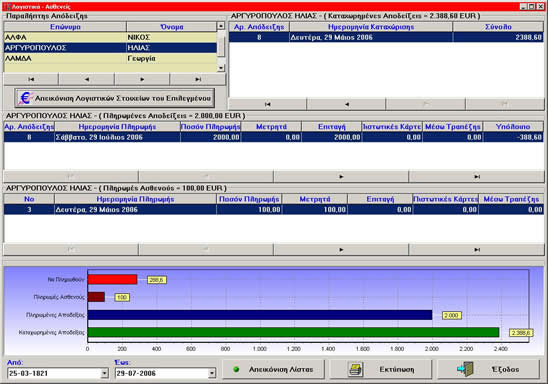Click the green Καταχωρημένες Αποδείξεις chart bar
This screenshot has width=548, height=384.
click(x=293, y=332)
